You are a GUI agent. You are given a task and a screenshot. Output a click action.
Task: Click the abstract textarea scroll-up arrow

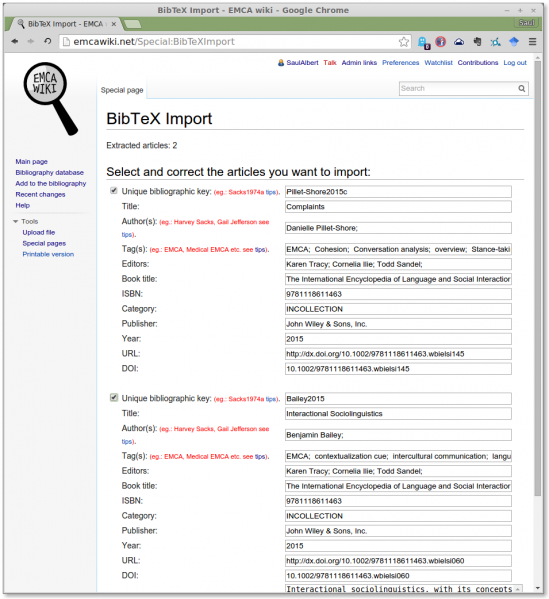[x=518, y=589]
